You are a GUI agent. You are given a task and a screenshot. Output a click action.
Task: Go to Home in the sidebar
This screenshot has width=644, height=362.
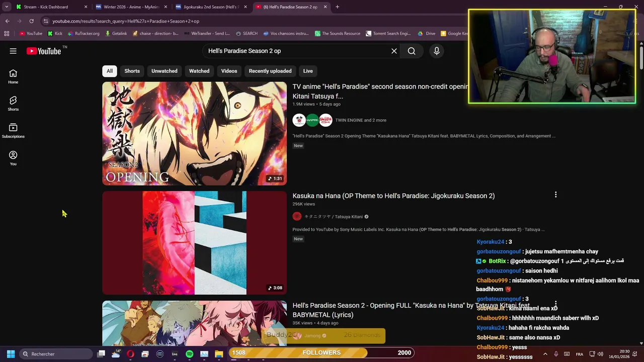13,76
